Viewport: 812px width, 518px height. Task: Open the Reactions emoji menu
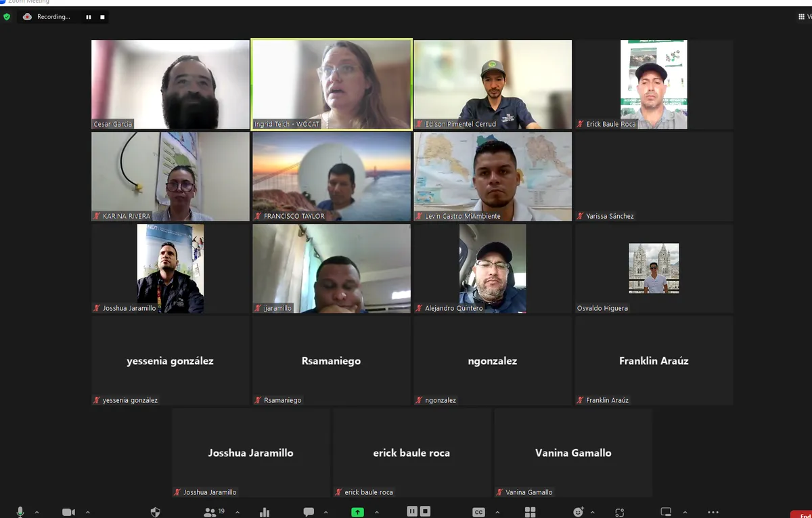pos(579,512)
